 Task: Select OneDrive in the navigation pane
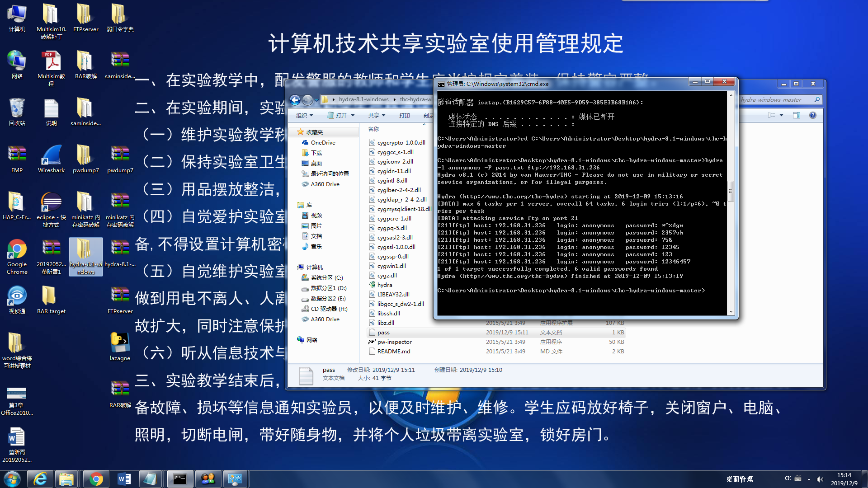click(323, 143)
